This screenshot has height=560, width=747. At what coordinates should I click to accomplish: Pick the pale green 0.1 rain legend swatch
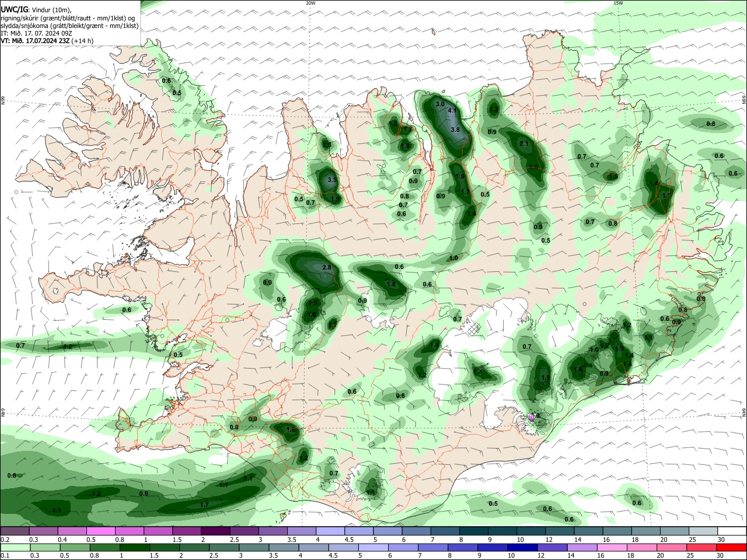pyautogui.click(x=15, y=547)
